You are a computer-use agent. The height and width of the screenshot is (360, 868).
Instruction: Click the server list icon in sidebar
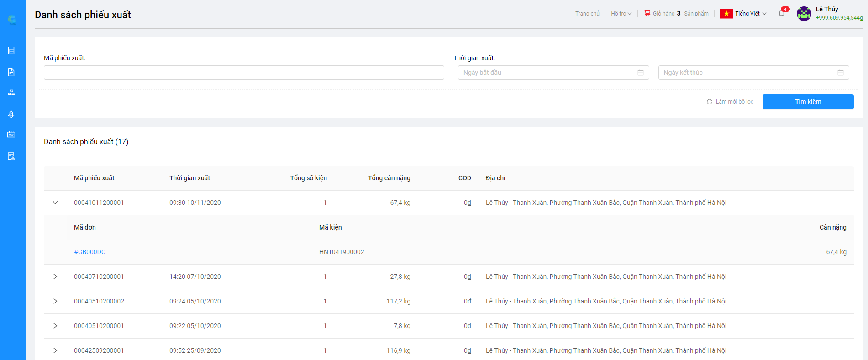(x=11, y=50)
